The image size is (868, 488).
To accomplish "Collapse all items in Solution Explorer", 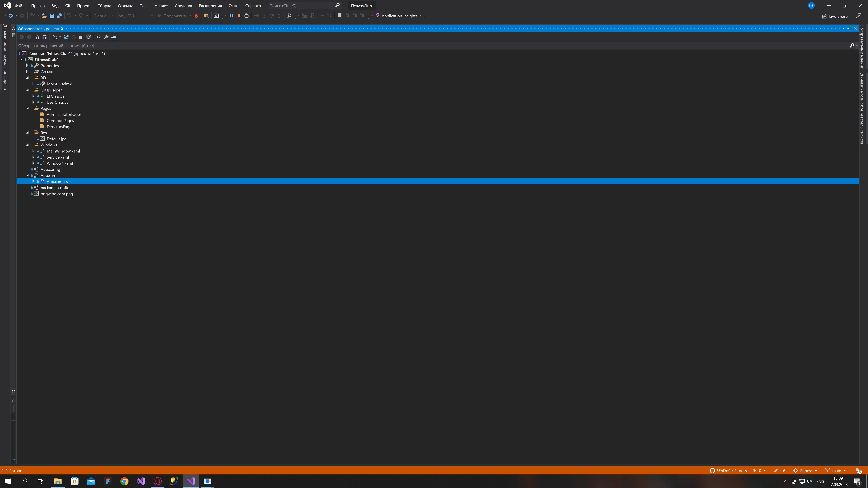I will 81,37.
